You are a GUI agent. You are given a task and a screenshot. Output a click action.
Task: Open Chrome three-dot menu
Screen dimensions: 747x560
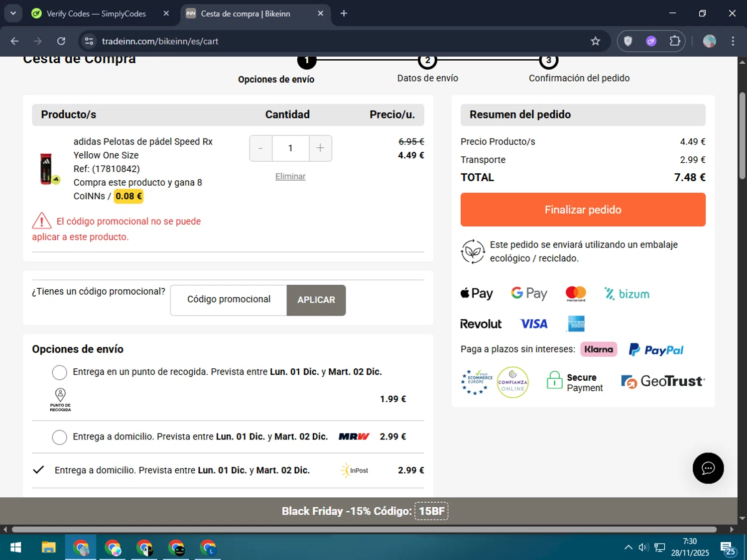click(733, 41)
